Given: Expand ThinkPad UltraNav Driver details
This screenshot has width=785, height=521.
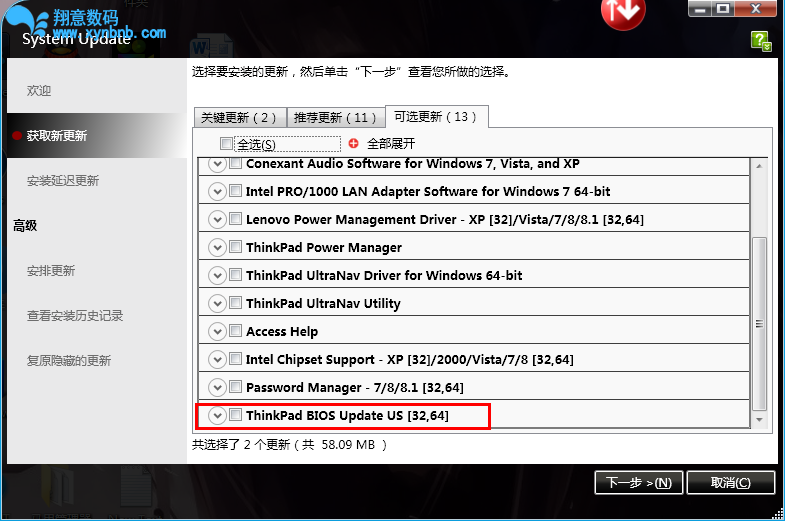Looking at the screenshot, I should (217, 276).
